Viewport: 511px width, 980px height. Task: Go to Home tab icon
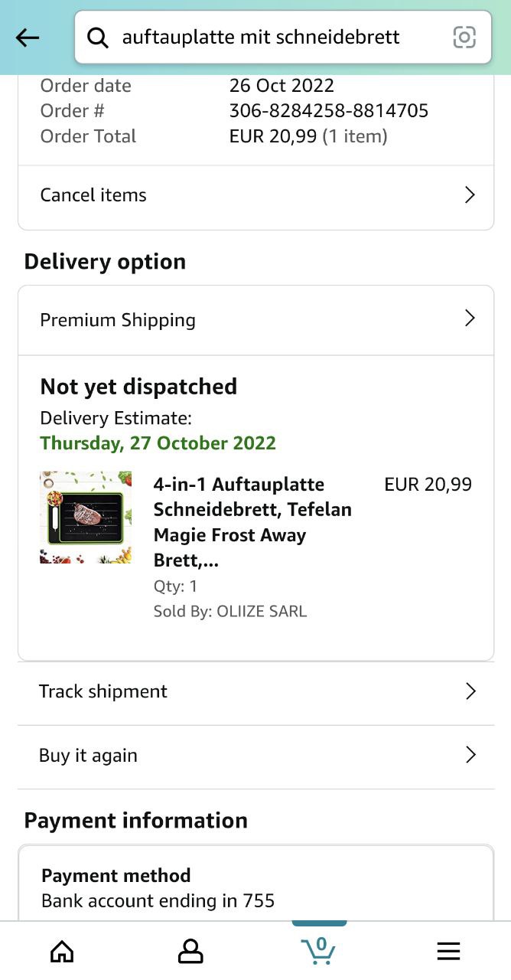point(62,951)
